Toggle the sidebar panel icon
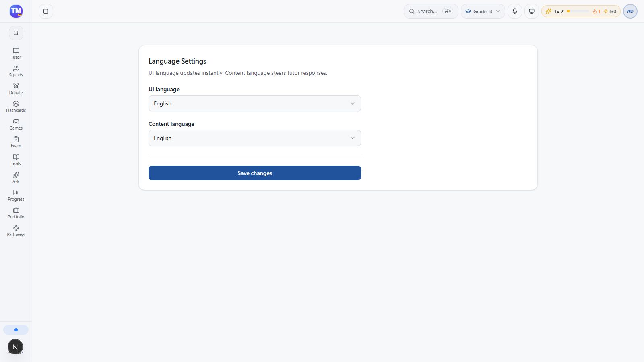Screen dimensions: 644x362 46,11
